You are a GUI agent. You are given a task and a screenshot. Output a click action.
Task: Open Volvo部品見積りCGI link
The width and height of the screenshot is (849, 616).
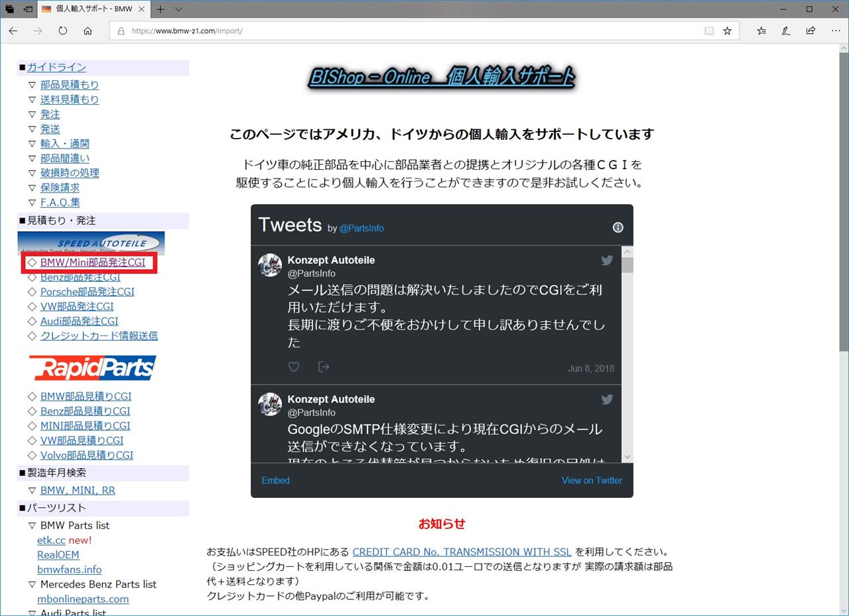pos(87,455)
